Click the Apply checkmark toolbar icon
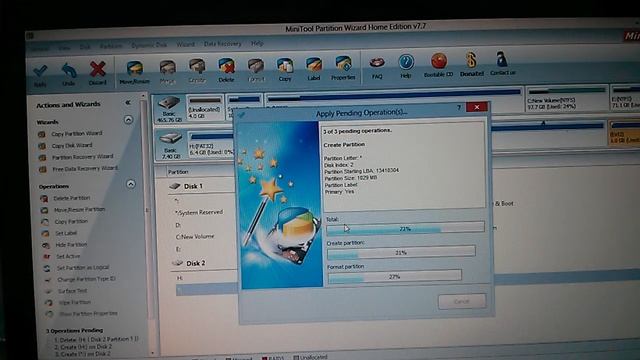The width and height of the screenshot is (640, 360). pos(40,72)
